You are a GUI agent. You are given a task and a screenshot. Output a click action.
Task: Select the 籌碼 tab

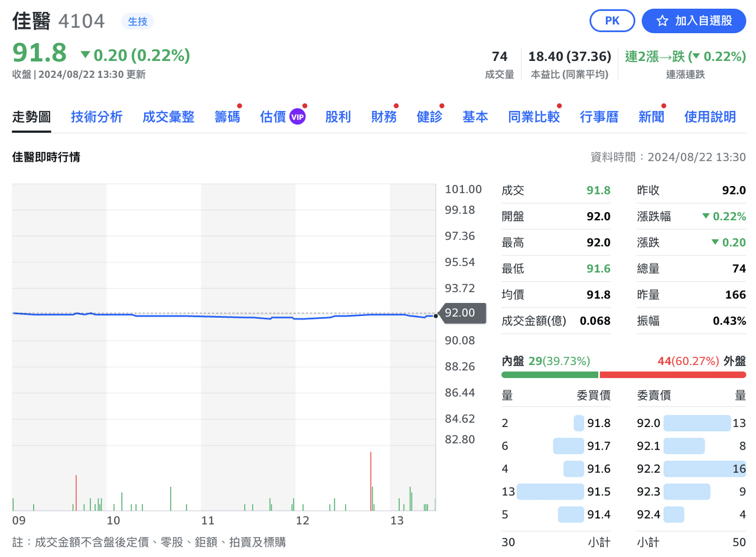click(227, 117)
